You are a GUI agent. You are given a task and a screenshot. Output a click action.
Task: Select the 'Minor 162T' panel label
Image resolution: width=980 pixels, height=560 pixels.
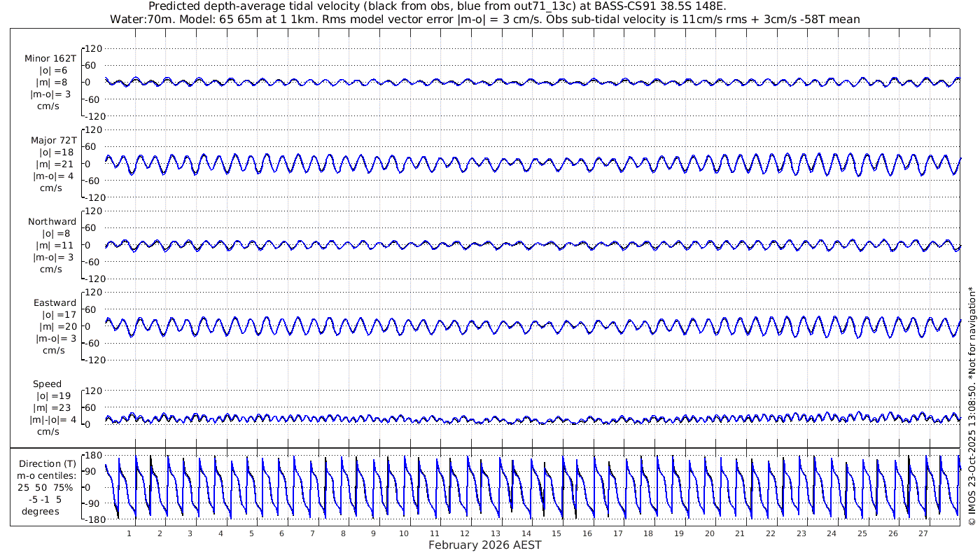pyautogui.click(x=50, y=58)
